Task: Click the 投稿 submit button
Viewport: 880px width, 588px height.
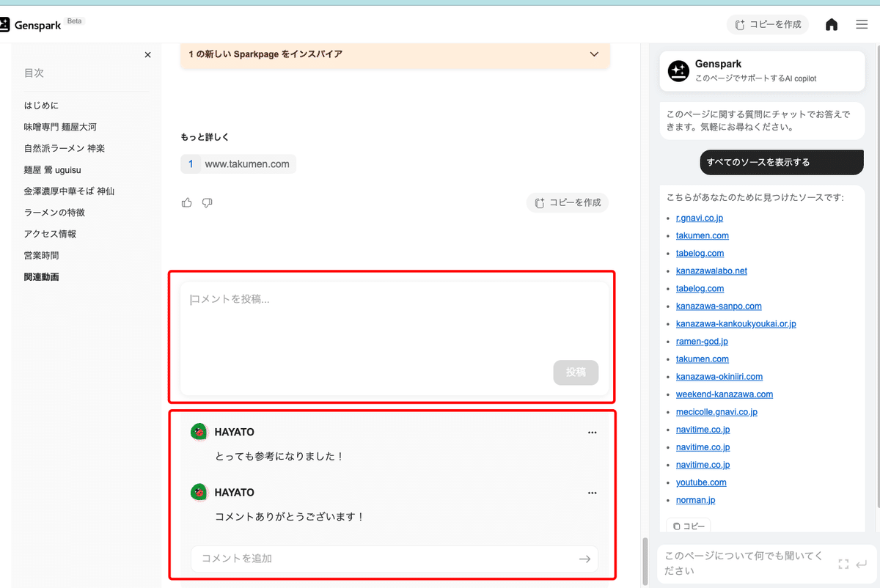Action: [x=576, y=372]
